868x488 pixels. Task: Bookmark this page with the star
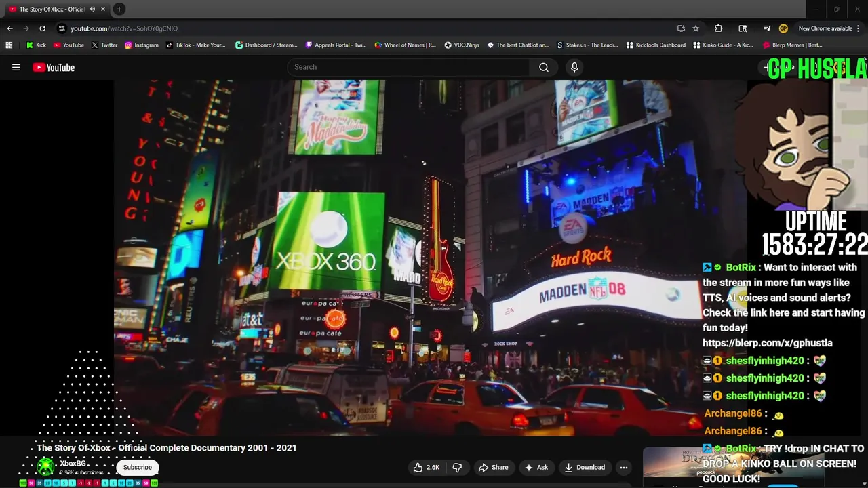(696, 28)
